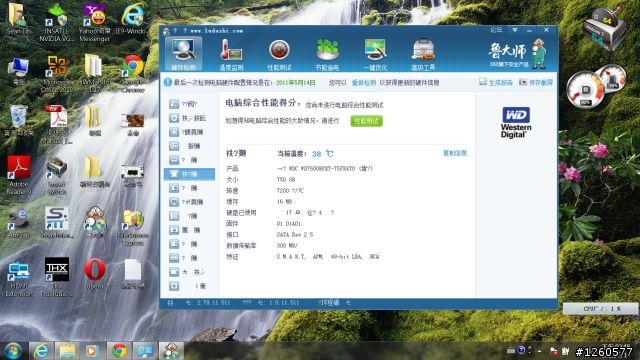Open the blank text file desktop icon
640x360 pixels.
tap(133, 273)
